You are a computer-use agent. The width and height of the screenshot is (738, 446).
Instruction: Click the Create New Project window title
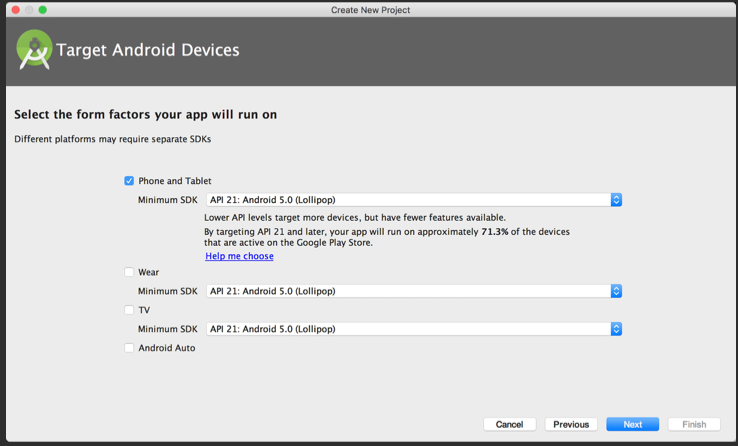pos(370,10)
